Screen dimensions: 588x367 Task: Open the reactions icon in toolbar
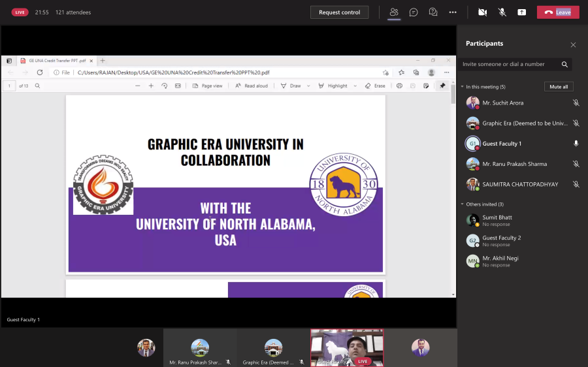[433, 12]
